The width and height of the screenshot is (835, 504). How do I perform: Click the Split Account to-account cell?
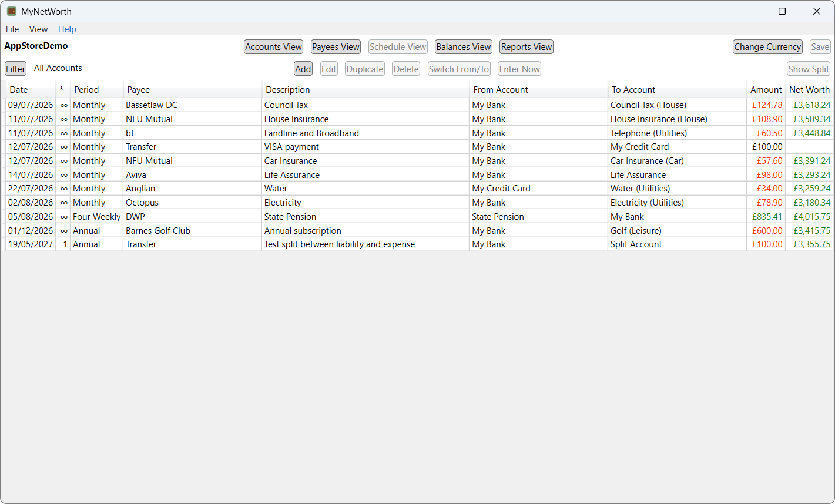click(x=677, y=244)
